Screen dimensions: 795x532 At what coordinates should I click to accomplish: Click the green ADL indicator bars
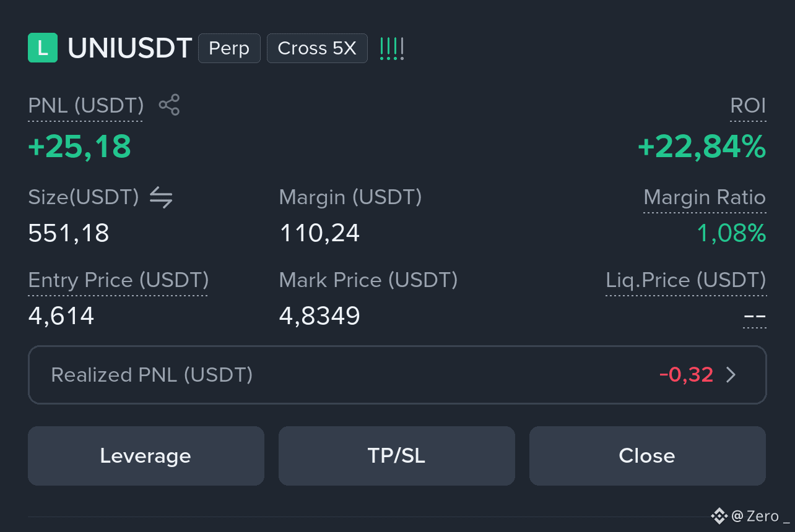(x=391, y=48)
